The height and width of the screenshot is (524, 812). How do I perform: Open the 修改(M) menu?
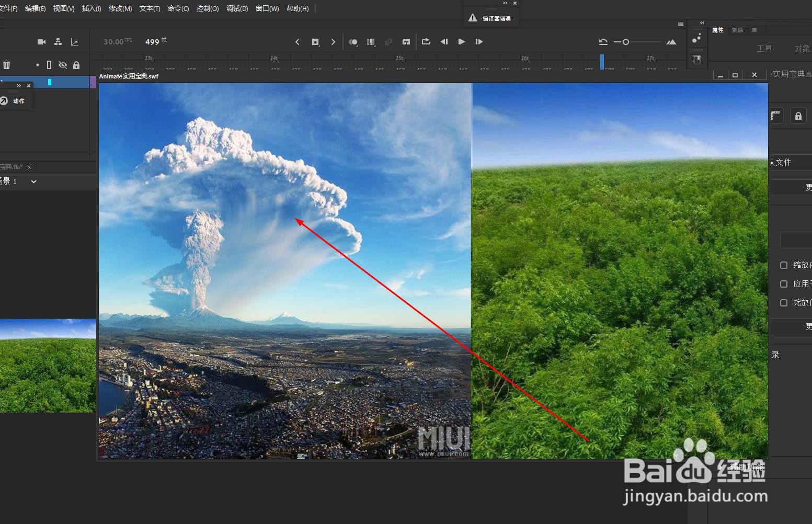pyautogui.click(x=120, y=9)
